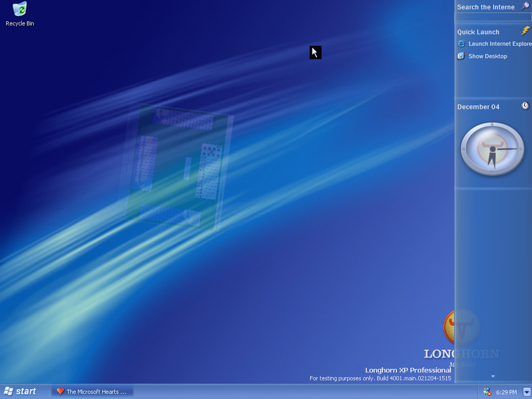Open the Recycle Bin desktop icon

click(x=20, y=13)
